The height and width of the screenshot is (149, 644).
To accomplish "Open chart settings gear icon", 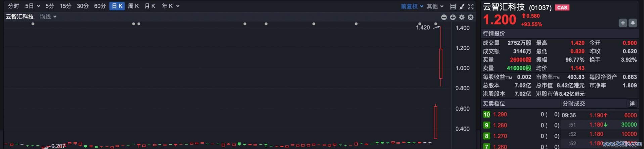I will point(462,17).
